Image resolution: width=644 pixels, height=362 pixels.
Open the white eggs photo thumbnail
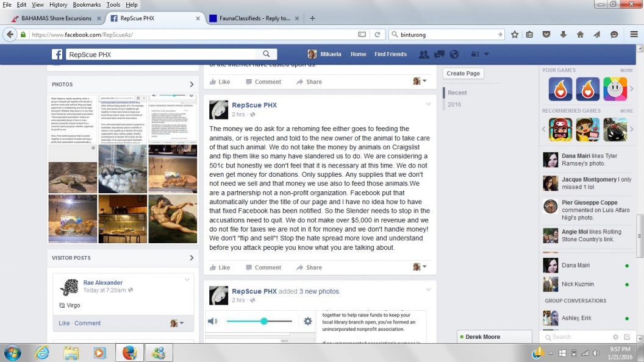click(x=123, y=169)
